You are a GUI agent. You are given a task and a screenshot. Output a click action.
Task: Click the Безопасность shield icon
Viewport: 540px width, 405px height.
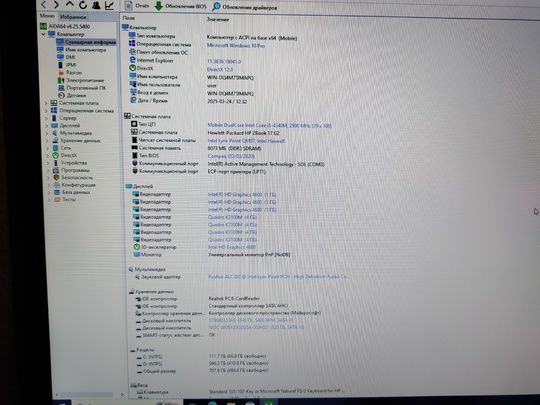pos(56,178)
